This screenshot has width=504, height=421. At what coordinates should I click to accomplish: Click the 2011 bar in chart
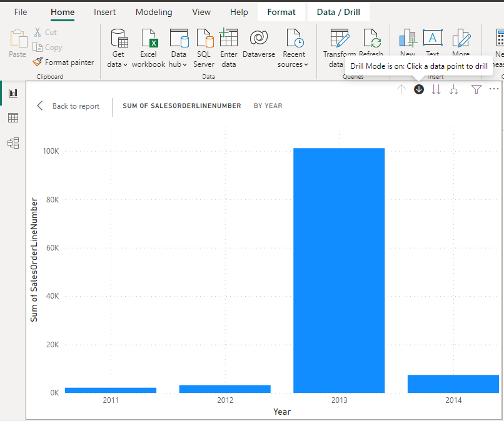click(111, 390)
